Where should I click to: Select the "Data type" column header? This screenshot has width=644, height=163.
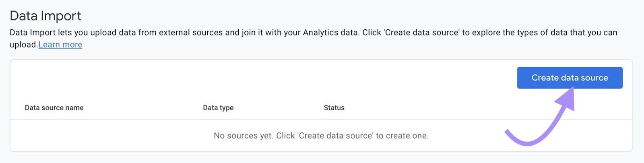tap(218, 108)
